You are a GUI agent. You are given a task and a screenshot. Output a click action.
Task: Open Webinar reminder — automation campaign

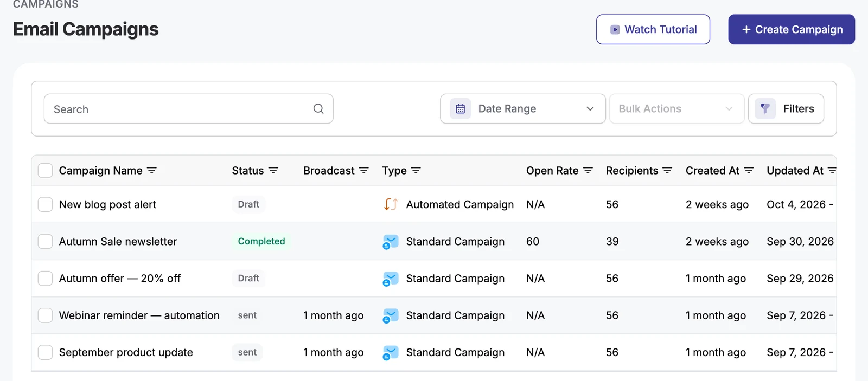click(x=139, y=315)
